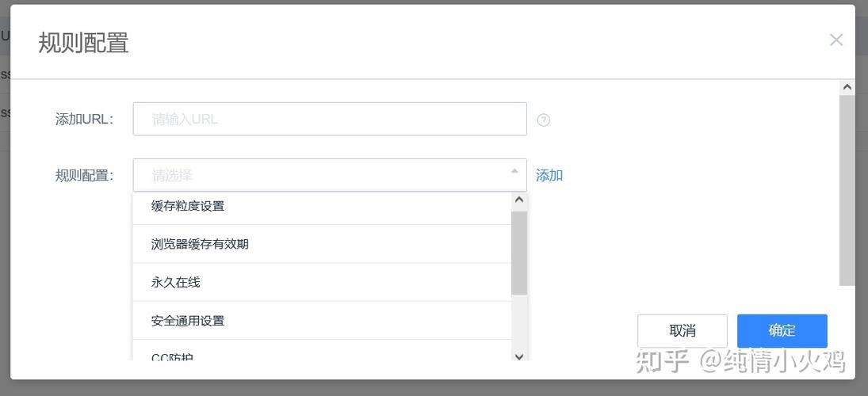Image resolution: width=868 pixels, height=396 pixels.
Task: Confirm with the blue 确定 button
Action: 782,331
